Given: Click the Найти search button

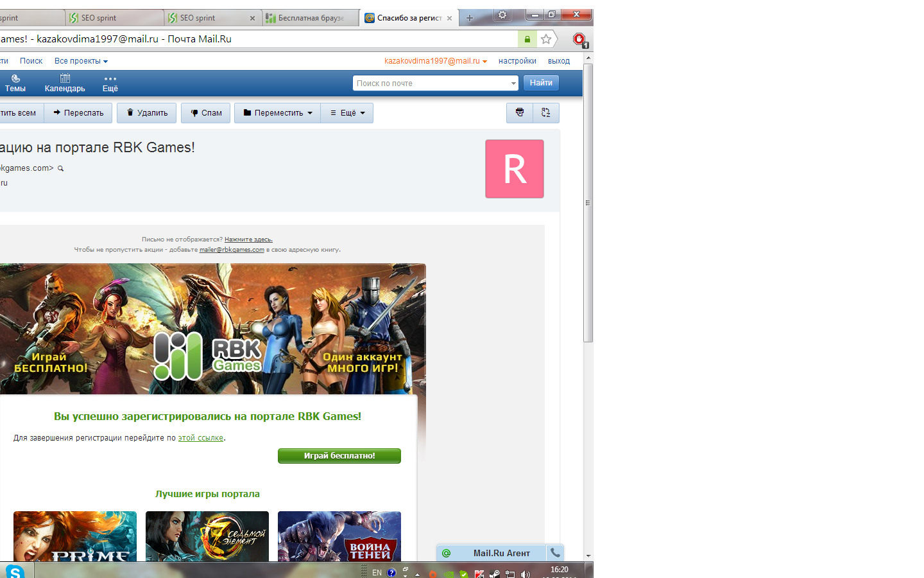Looking at the screenshot, I should [541, 83].
